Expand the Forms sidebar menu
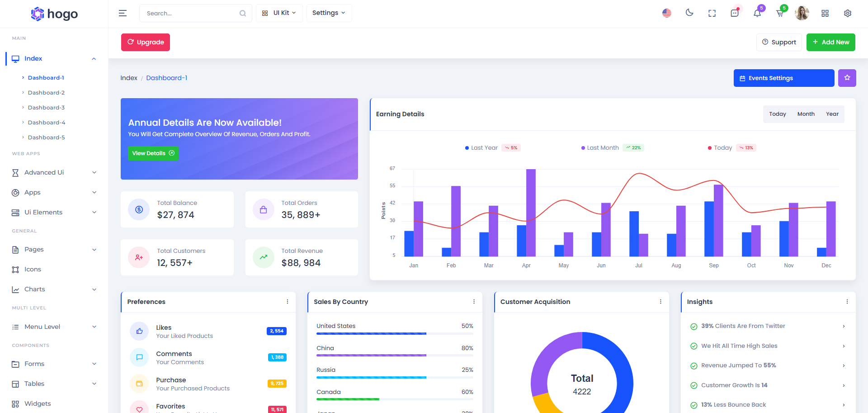868x413 pixels. pos(54,364)
